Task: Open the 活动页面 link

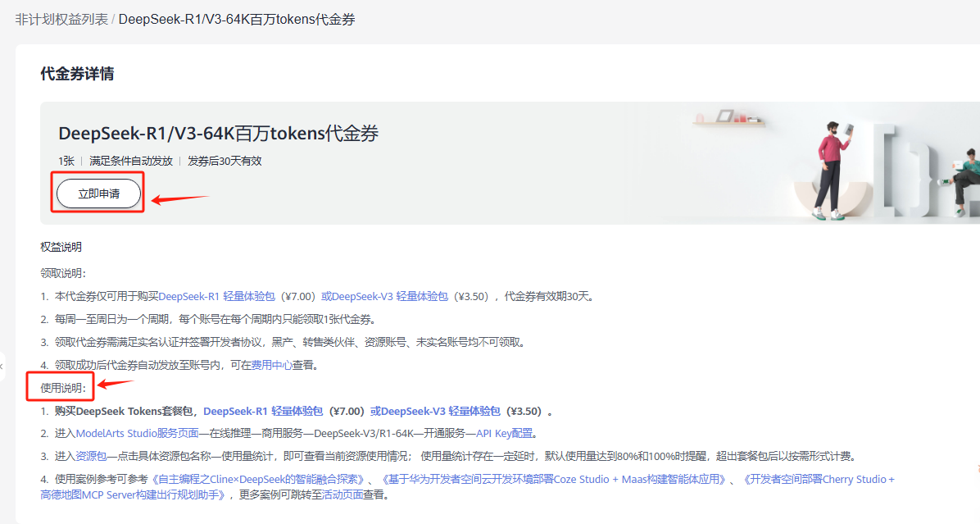Action: [343, 495]
